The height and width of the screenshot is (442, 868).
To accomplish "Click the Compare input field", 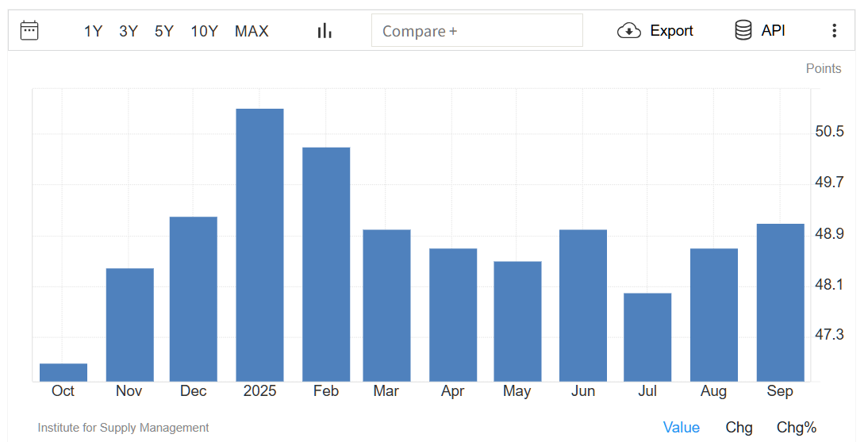I will pos(476,31).
